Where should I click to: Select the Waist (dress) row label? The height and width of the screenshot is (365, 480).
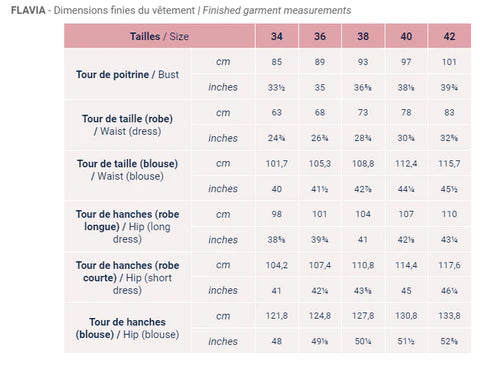[127, 125]
